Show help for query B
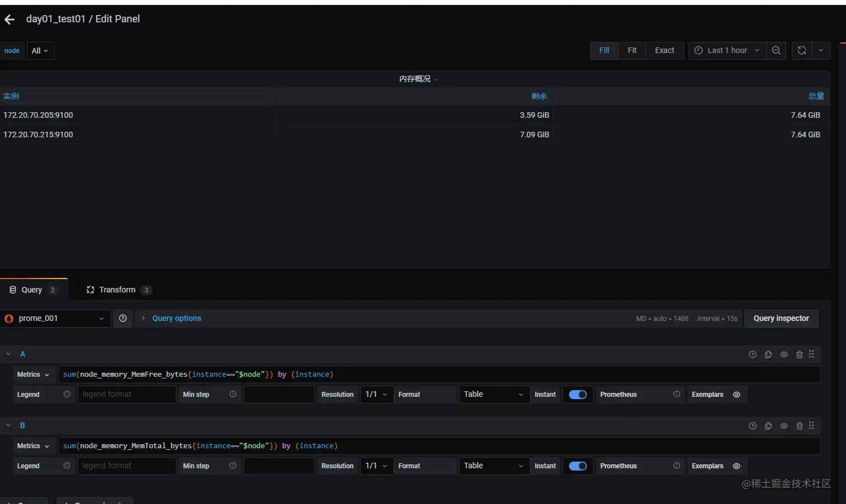Screen dimensions: 846x504 [x=753, y=426]
